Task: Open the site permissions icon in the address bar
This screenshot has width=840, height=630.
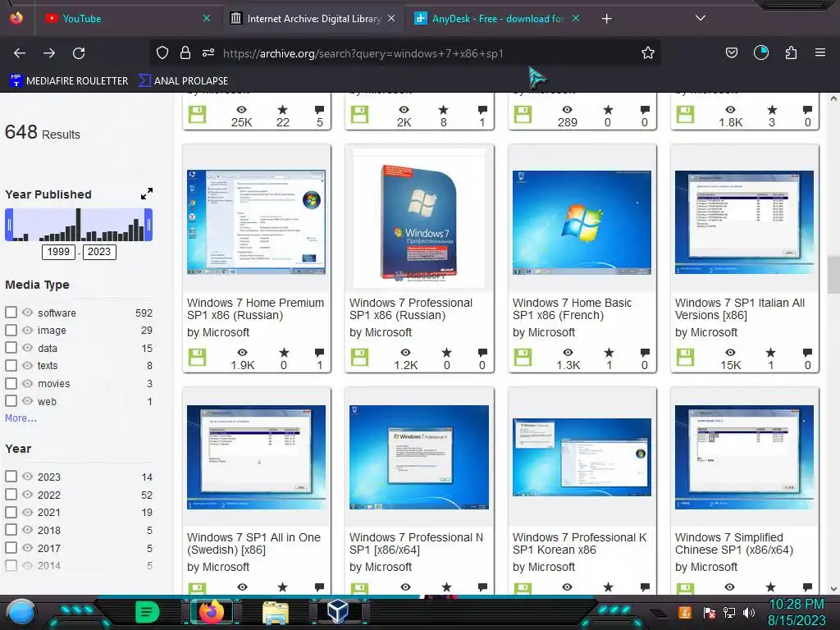Action: 208,52
